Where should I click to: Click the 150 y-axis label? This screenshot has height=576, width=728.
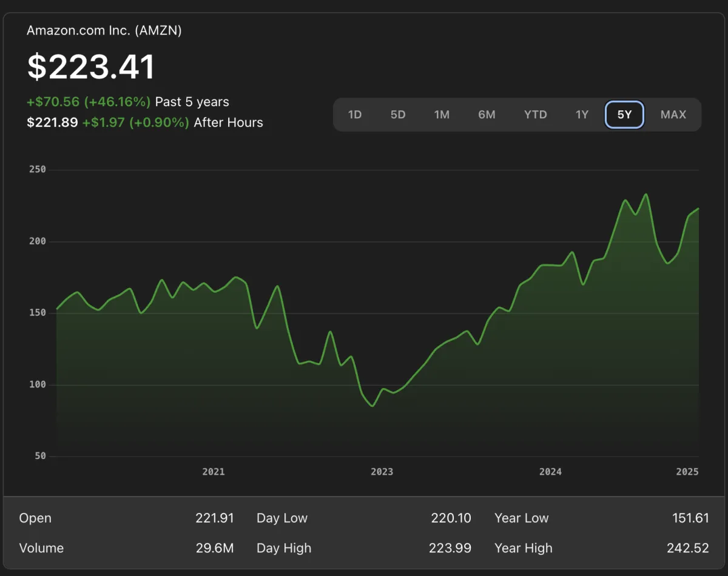(38, 313)
